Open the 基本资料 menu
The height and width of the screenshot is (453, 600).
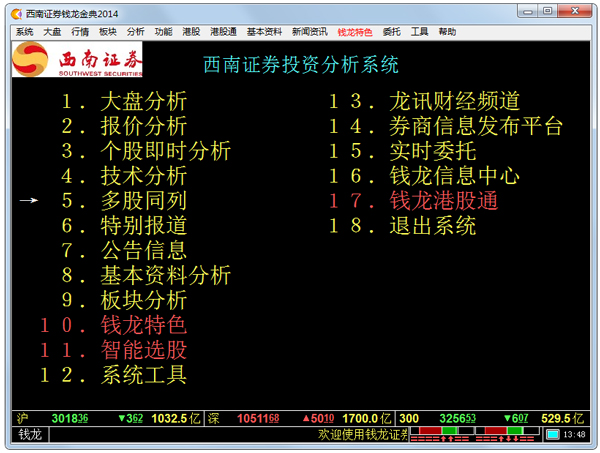(264, 32)
